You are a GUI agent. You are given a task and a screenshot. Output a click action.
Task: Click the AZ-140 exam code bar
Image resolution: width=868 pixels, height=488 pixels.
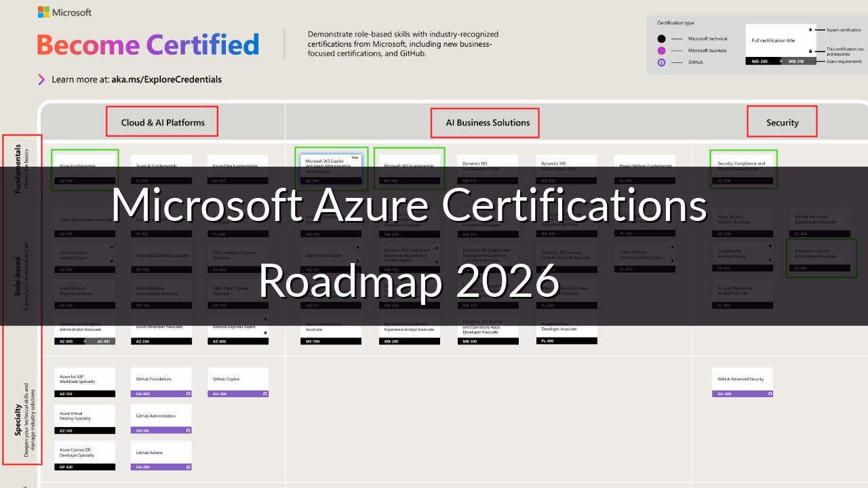coord(85,430)
